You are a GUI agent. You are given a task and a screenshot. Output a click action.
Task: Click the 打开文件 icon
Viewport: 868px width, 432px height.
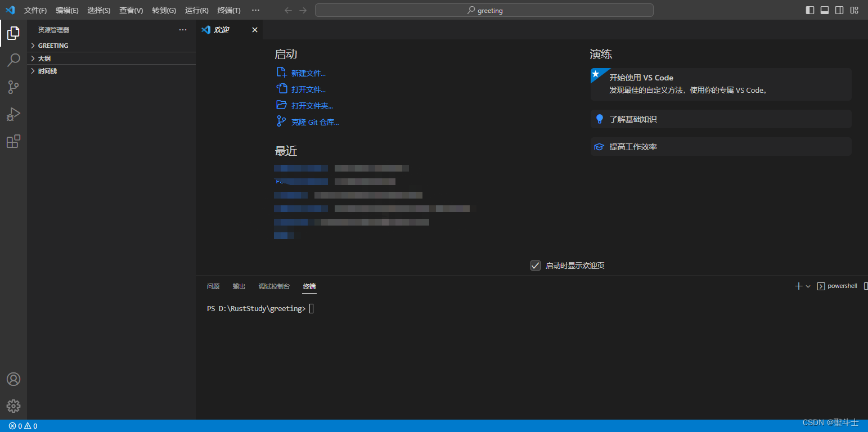(x=282, y=89)
